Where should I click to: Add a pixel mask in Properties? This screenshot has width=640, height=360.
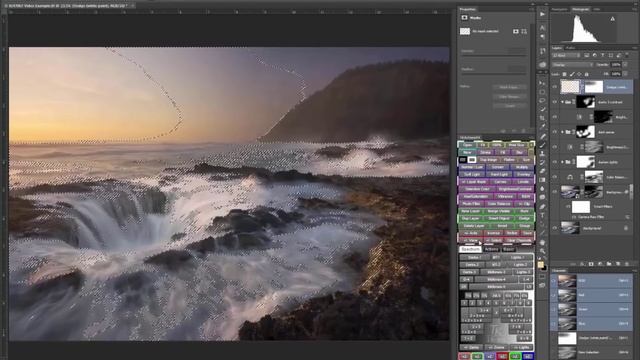click(516, 31)
